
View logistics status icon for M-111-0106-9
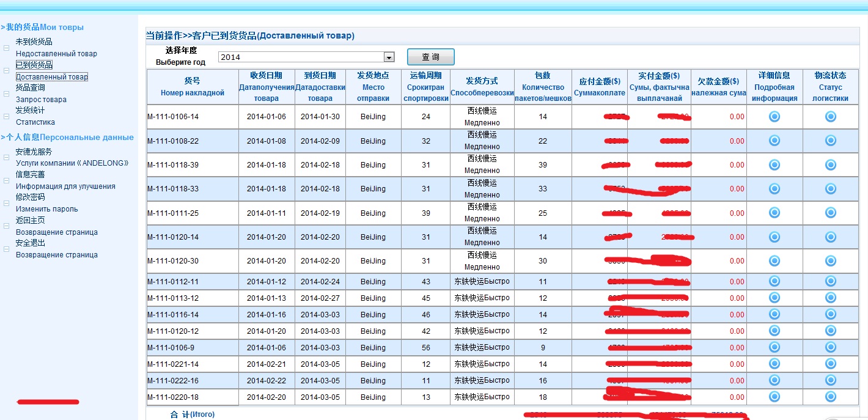[830, 347]
